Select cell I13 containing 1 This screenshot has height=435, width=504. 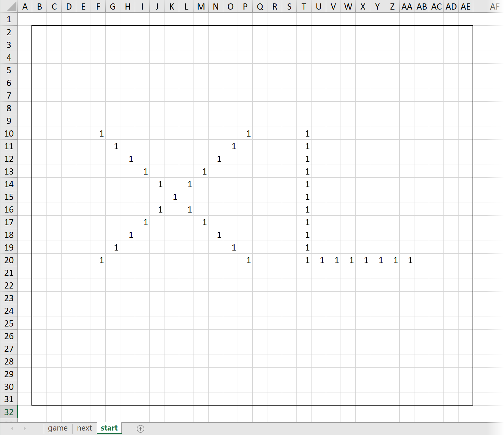[x=142, y=171]
